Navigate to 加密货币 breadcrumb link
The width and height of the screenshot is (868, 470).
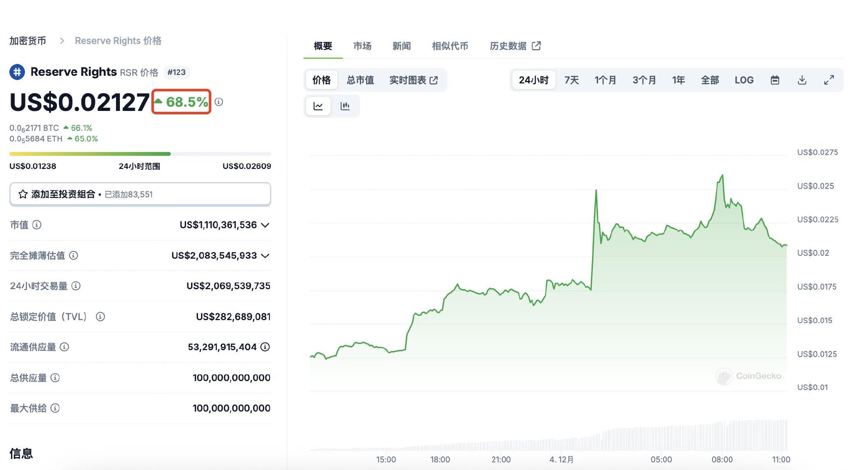(27, 40)
